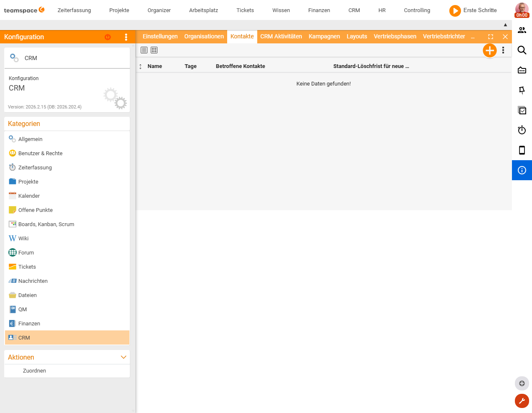Open the mobile device sidebar icon
The width and height of the screenshot is (532, 413).
(x=522, y=150)
